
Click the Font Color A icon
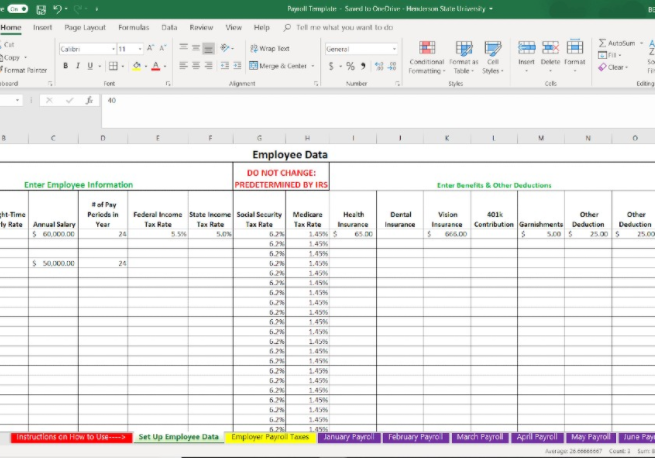156,66
